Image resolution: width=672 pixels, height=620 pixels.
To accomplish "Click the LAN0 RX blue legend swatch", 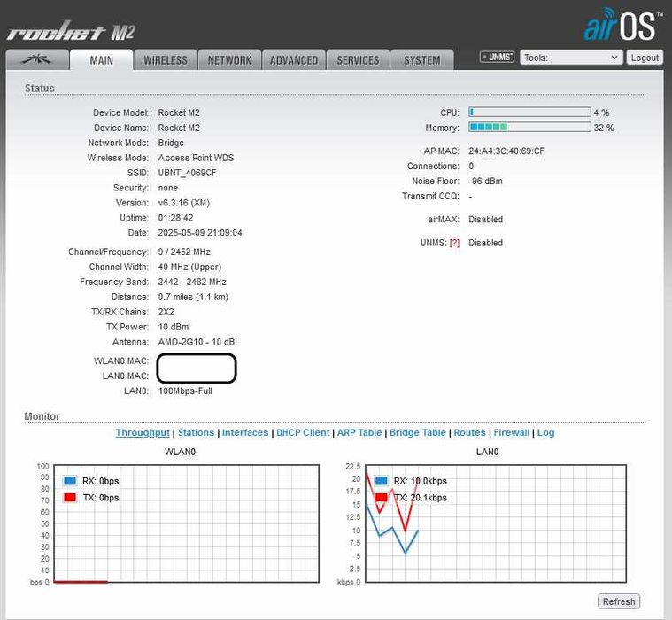I will [x=381, y=481].
